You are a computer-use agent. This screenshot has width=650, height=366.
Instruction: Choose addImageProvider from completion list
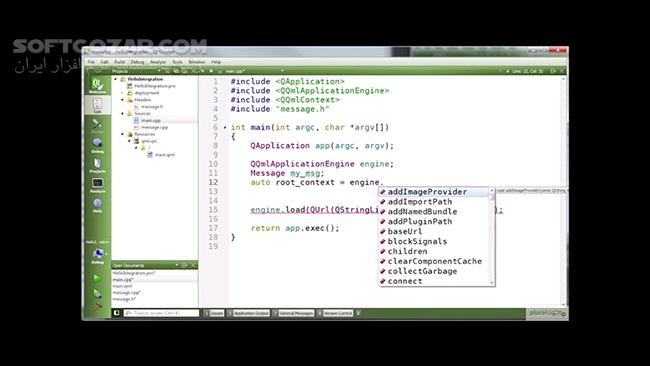click(x=434, y=192)
